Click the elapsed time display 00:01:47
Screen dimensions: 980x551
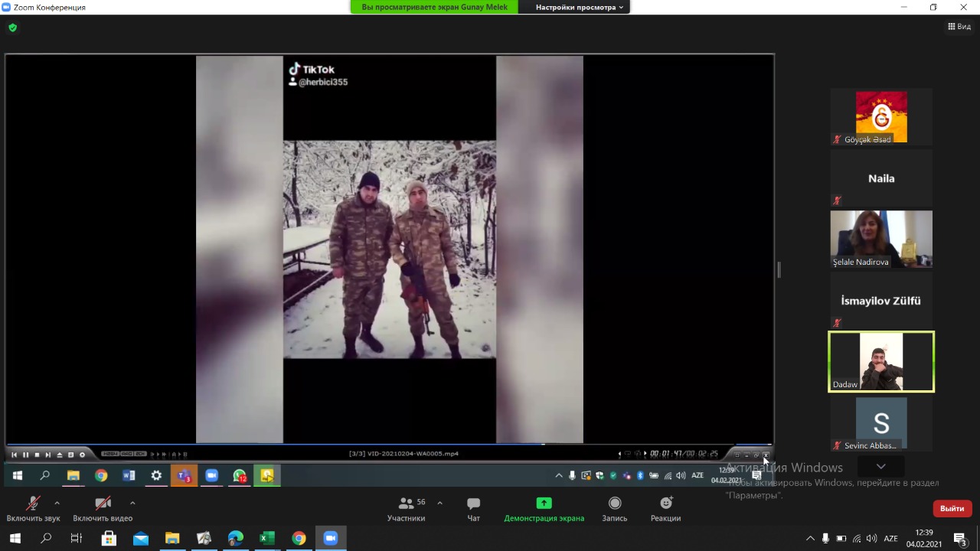[x=665, y=454]
